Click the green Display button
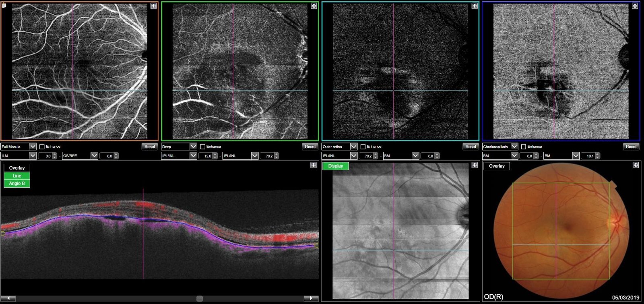 [335, 166]
